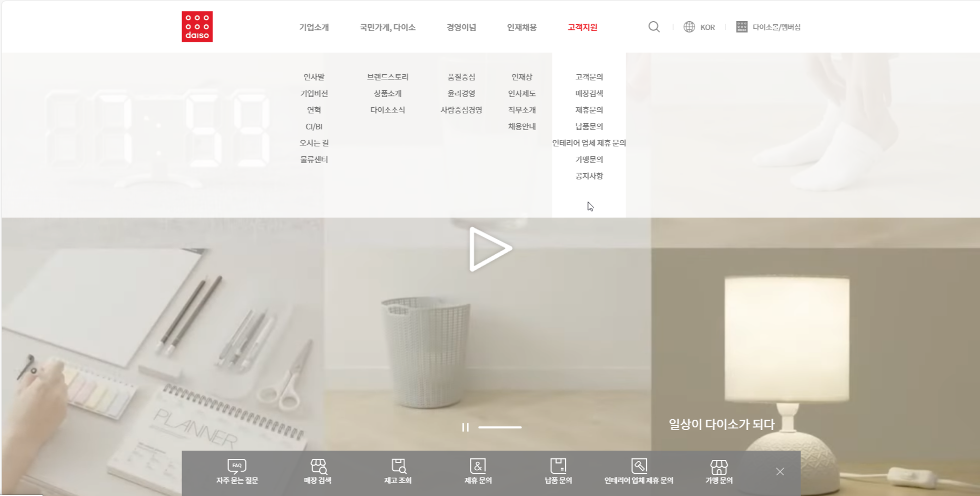
Task: Select 기업비전 submenu item
Action: click(314, 93)
